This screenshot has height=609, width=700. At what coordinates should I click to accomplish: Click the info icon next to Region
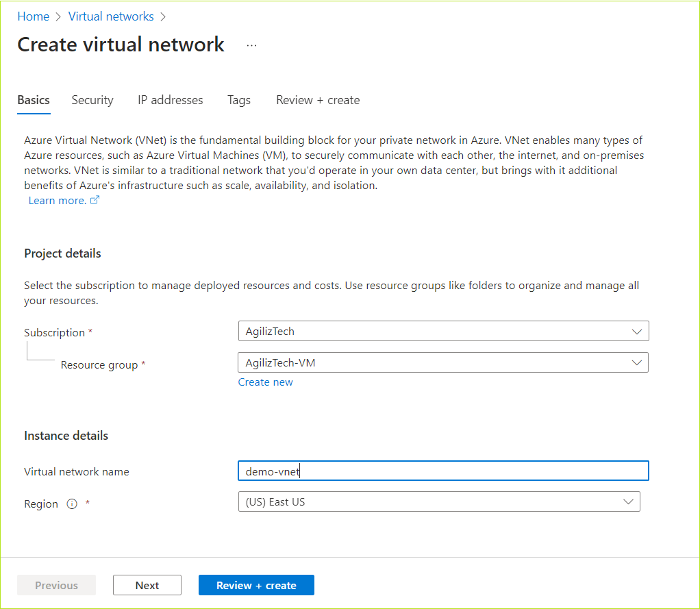[72, 504]
